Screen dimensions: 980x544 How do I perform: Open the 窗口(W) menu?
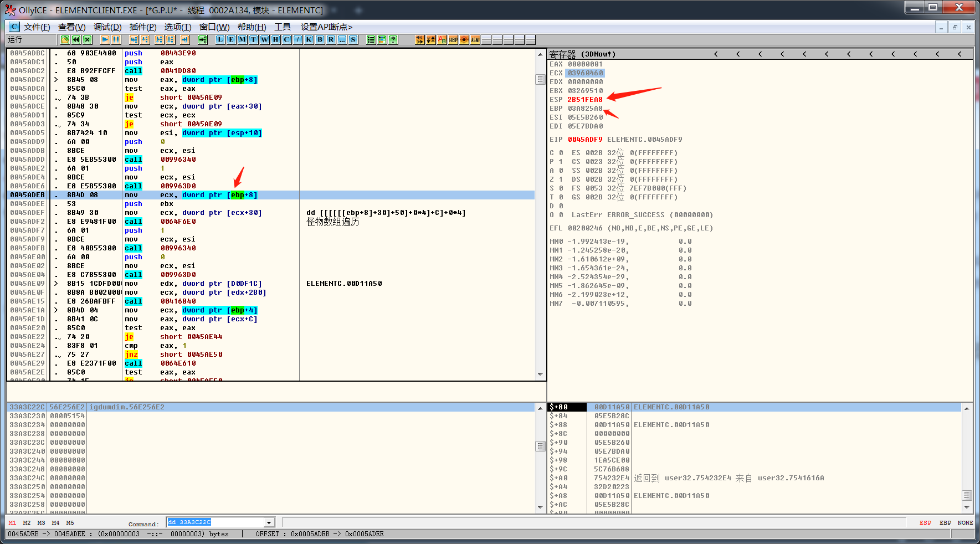pyautogui.click(x=214, y=27)
